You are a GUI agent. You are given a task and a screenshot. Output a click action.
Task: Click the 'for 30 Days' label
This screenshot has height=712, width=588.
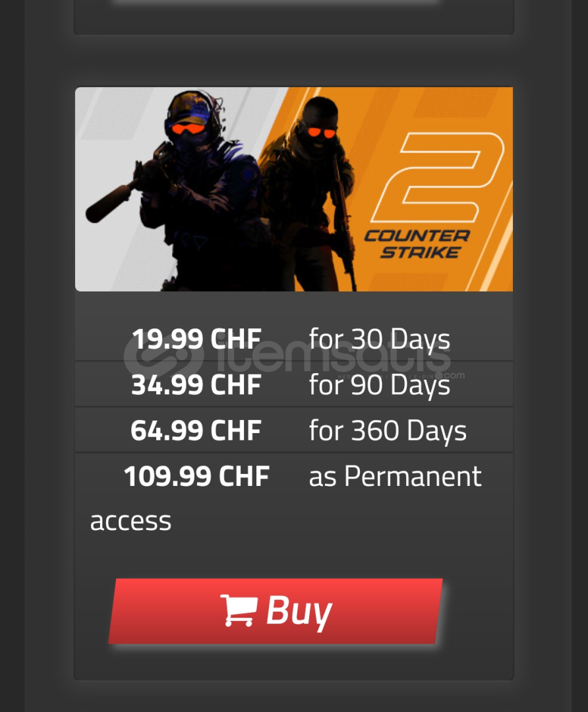click(380, 340)
